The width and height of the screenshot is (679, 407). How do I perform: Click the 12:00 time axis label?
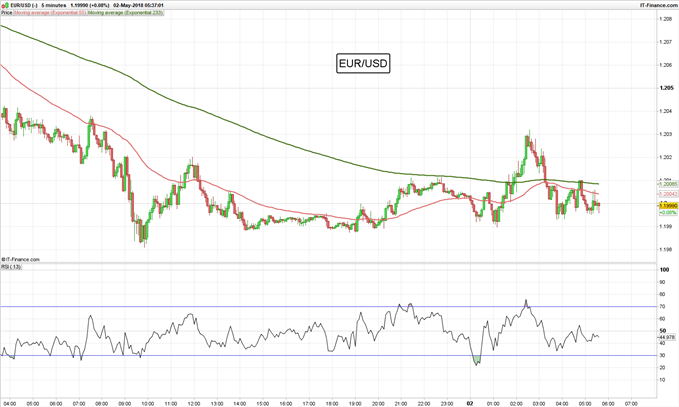194,404
